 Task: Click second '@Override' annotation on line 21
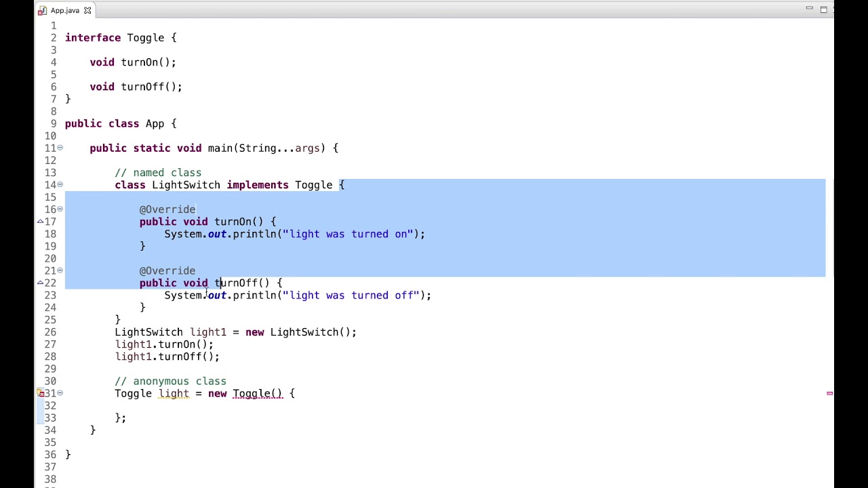(x=167, y=270)
